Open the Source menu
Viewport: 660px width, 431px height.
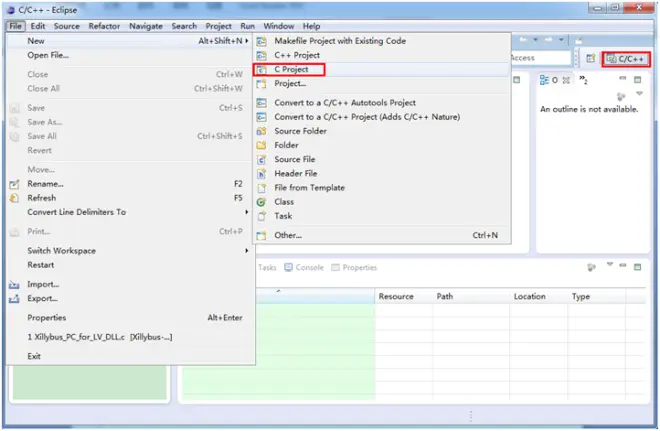[67, 26]
